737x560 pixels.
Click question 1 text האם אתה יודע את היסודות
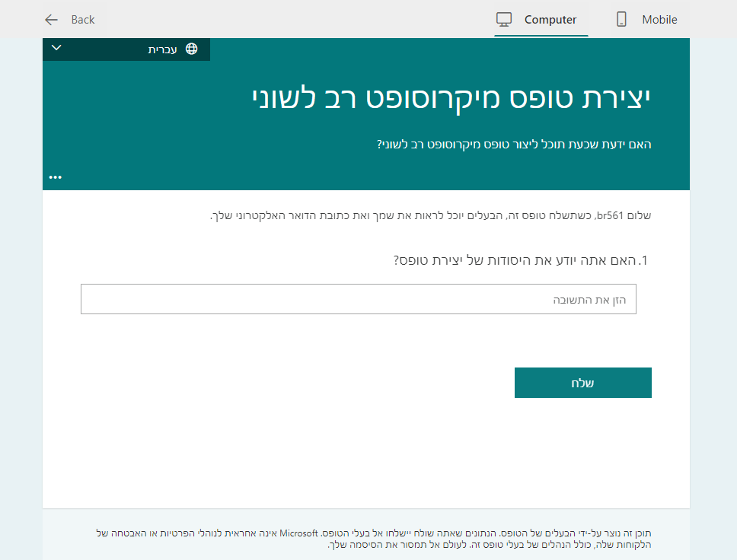[x=520, y=260]
